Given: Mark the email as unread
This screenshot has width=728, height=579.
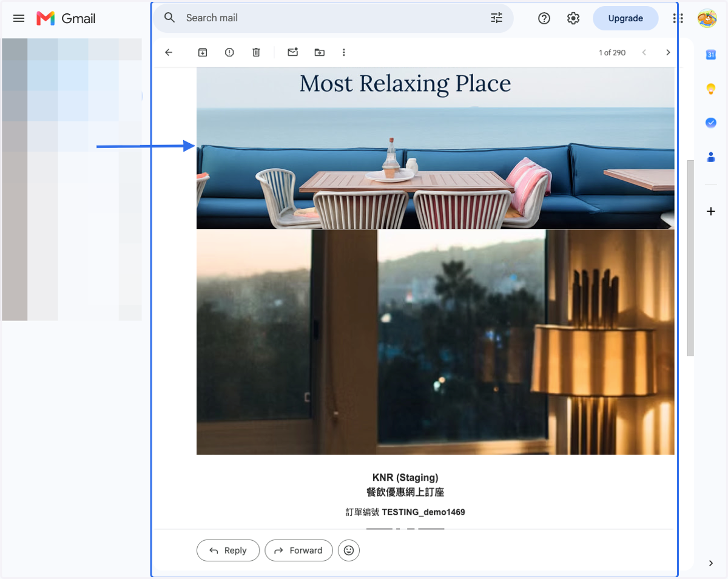Looking at the screenshot, I should pyautogui.click(x=293, y=52).
